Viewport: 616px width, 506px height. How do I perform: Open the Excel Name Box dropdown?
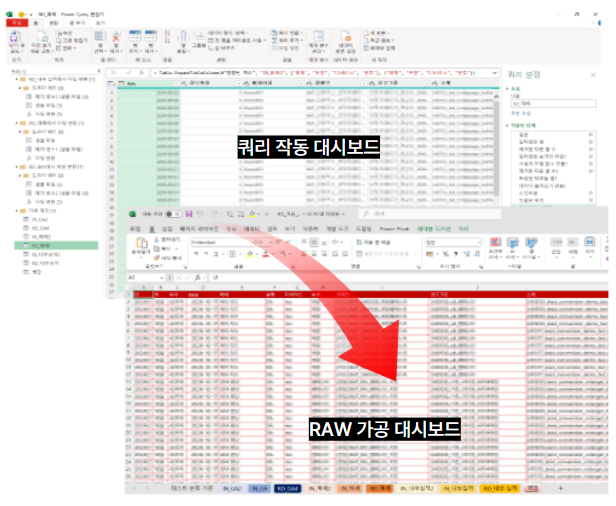coord(161,277)
